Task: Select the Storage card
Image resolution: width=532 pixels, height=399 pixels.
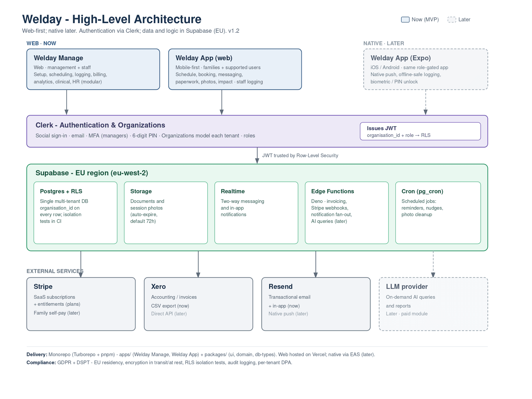Action: coord(166,213)
